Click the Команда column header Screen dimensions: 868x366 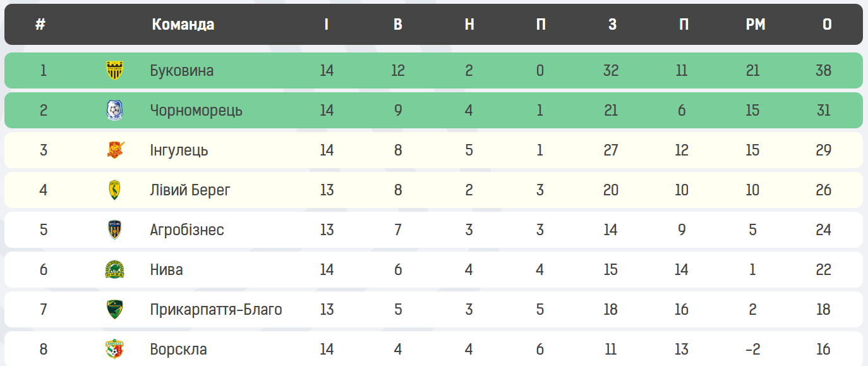click(183, 25)
